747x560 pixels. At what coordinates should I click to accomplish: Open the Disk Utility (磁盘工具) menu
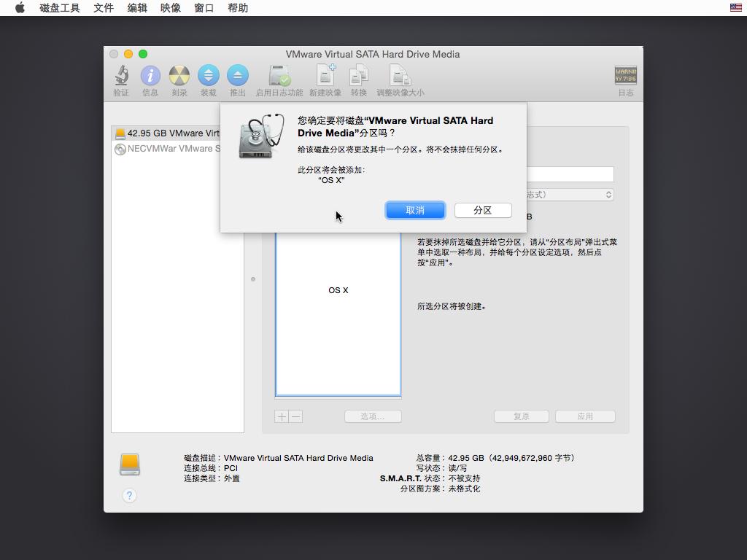click(60, 8)
